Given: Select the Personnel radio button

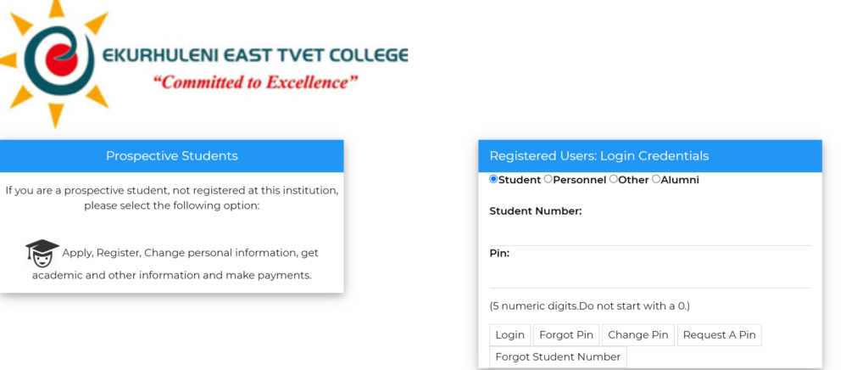Looking at the screenshot, I should click(x=548, y=179).
